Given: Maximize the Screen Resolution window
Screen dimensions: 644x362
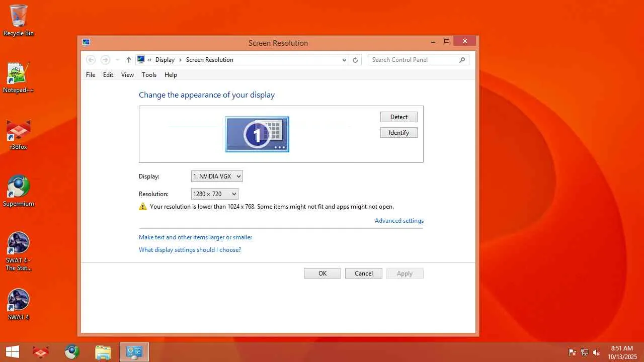Looking at the screenshot, I should click(447, 42).
